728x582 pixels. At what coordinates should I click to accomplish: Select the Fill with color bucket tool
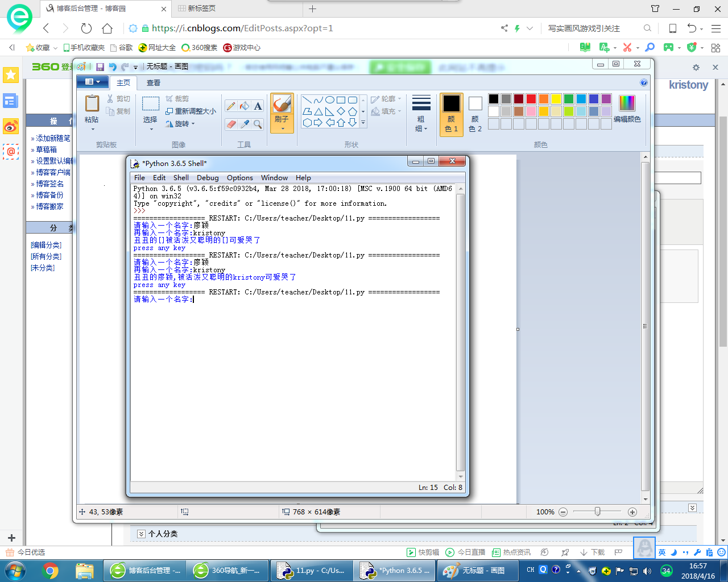click(245, 106)
